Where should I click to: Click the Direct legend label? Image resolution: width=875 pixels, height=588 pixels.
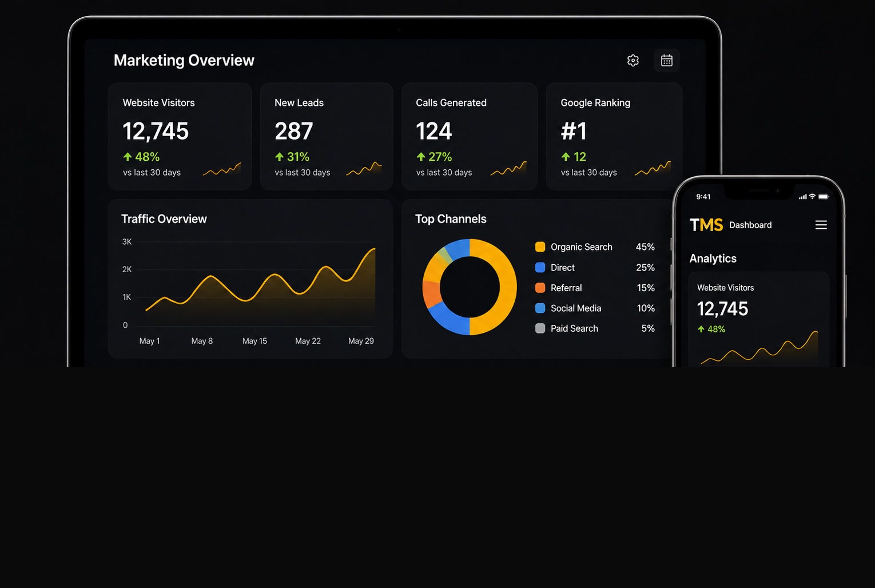coord(563,268)
